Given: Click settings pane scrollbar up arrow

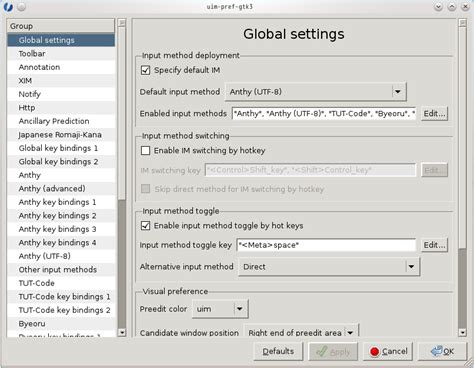Looking at the screenshot, I should pos(462,23).
